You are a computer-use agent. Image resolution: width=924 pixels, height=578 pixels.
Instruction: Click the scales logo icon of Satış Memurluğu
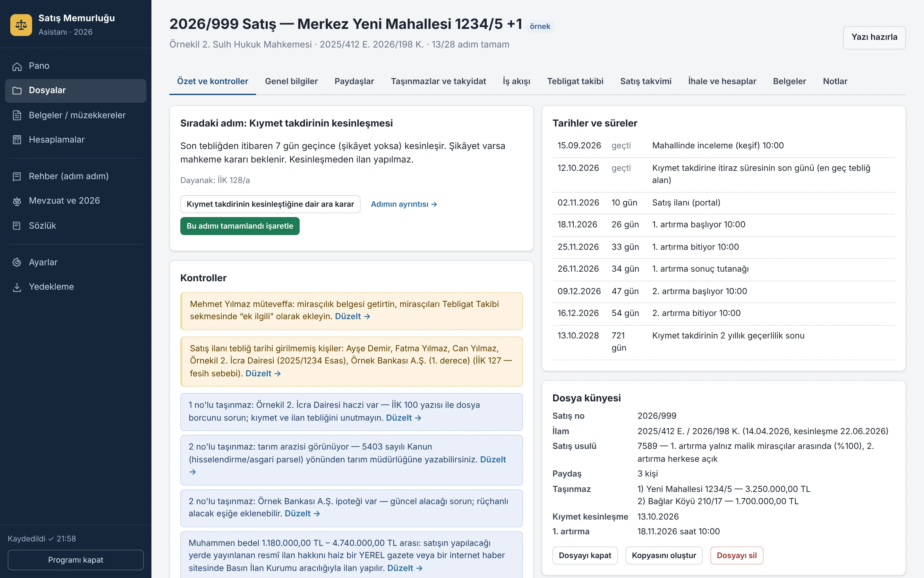tap(21, 25)
